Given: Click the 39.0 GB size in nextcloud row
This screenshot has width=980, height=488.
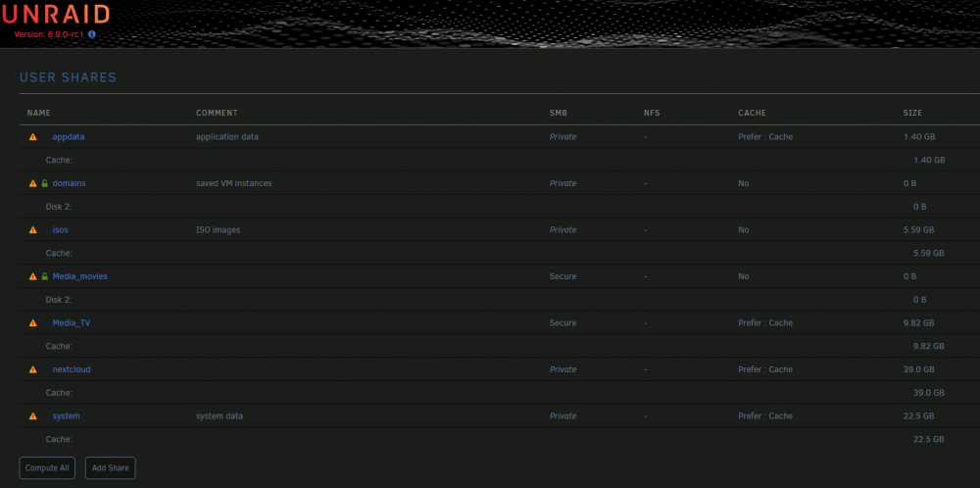Looking at the screenshot, I should (x=919, y=369).
